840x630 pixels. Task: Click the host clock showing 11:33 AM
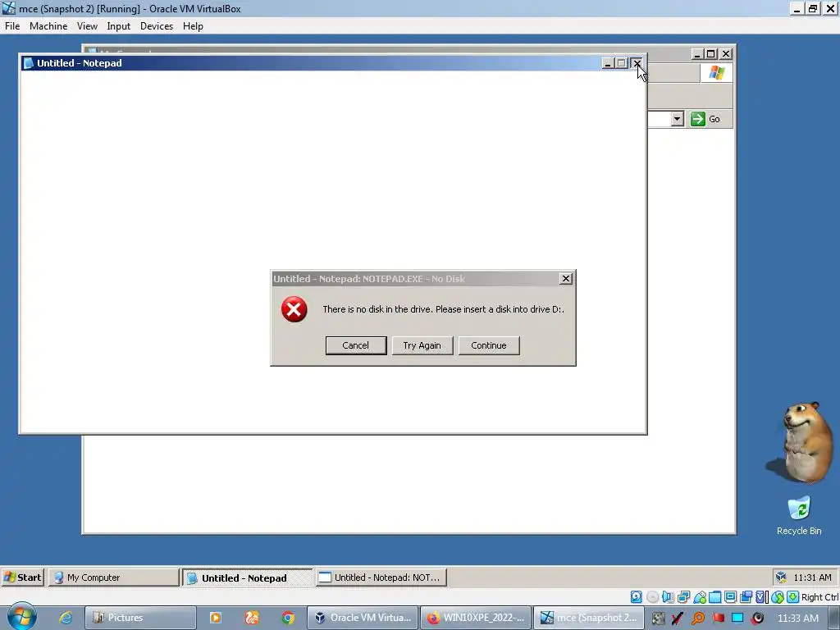(x=797, y=618)
